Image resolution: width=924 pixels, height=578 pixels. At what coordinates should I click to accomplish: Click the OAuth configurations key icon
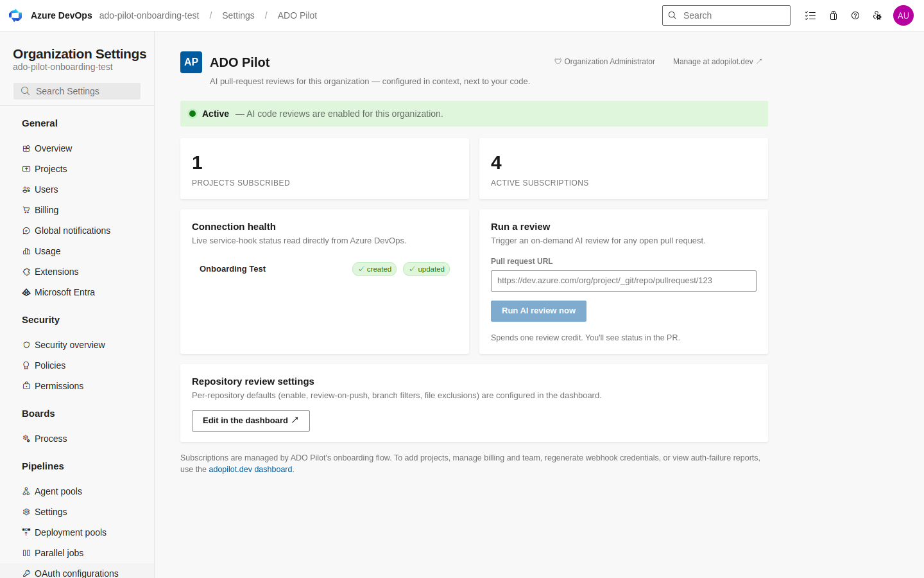tap(26, 574)
